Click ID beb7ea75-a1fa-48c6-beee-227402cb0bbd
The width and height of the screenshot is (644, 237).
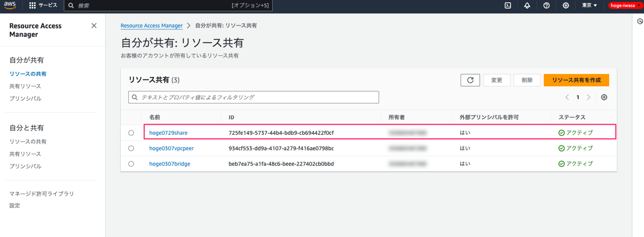tap(281, 163)
